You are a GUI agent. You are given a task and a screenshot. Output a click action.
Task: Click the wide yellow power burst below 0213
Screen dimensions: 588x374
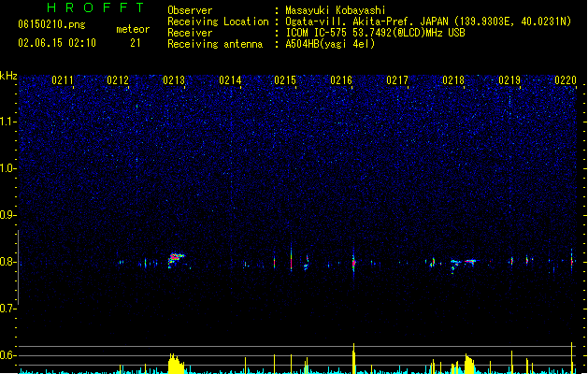(176, 364)
